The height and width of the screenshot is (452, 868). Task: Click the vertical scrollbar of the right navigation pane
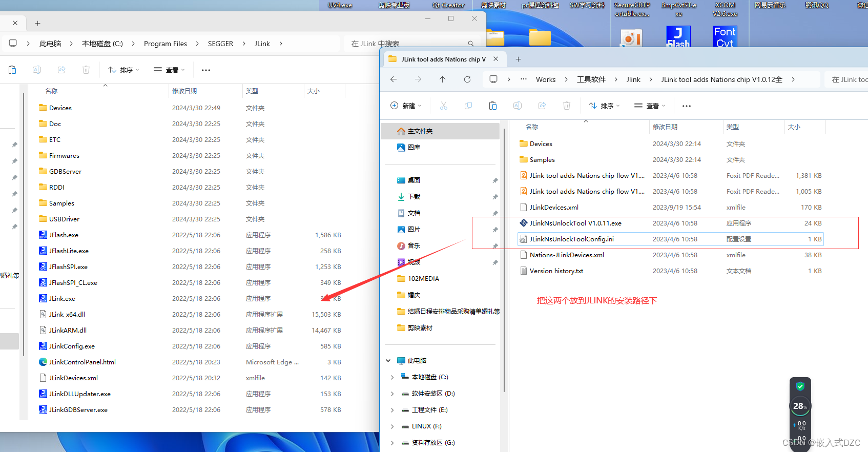(x=504, y=261)
